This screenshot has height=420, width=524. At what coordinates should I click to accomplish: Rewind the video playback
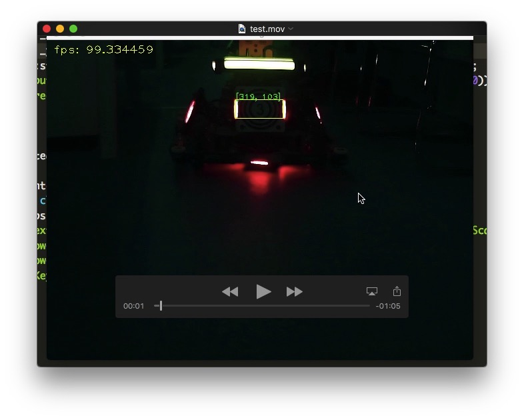230,292
